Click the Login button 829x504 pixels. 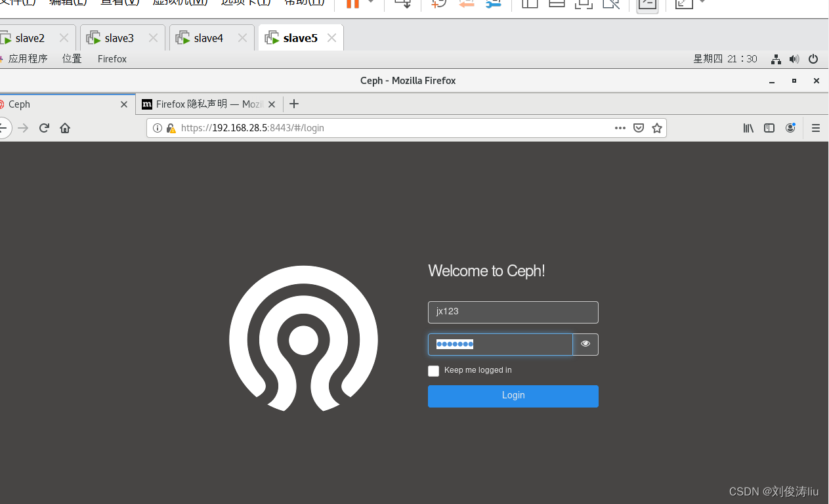(x=513, y=396)
